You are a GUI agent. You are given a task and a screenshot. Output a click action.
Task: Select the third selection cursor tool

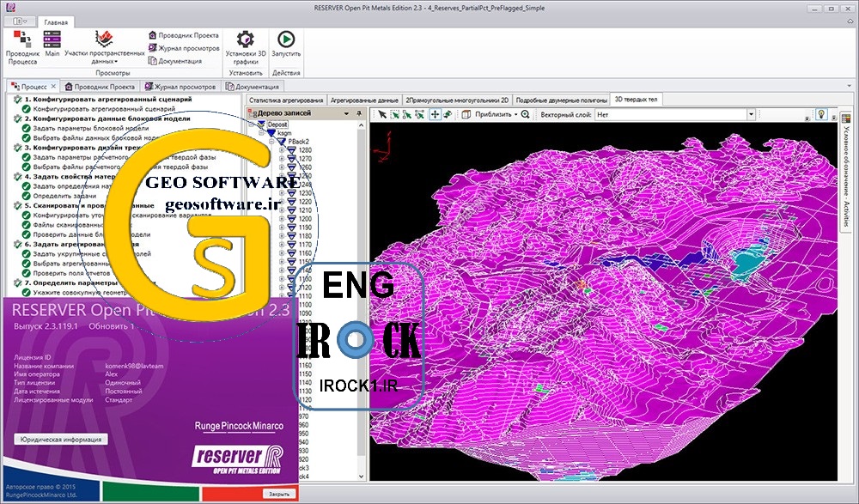pos(407,114)
